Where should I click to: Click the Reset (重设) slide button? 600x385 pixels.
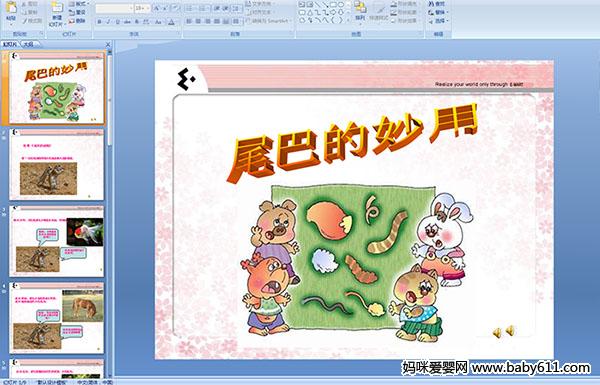[x=77, y=12]
